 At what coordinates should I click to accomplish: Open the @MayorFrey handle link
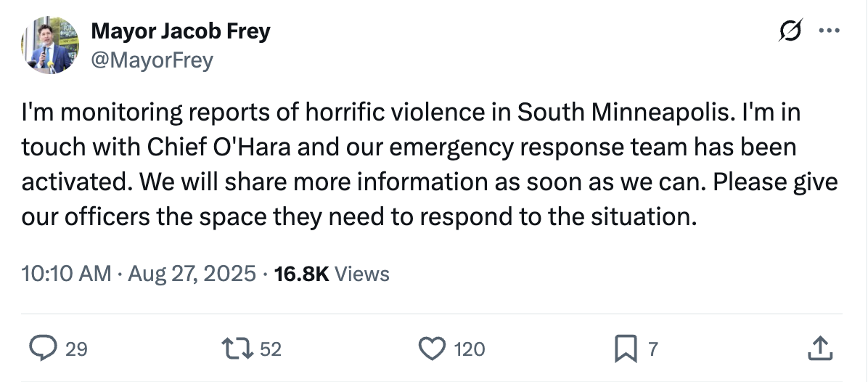(x=151, y=60)
